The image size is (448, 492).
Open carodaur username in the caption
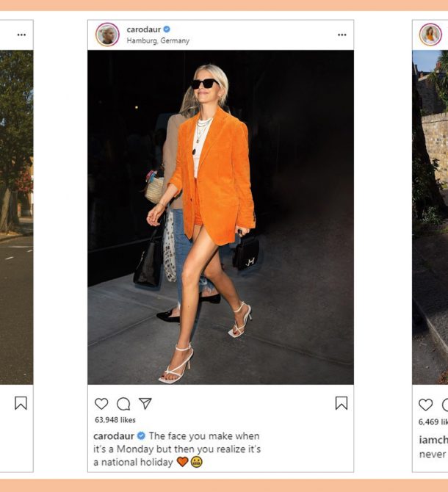114,436
